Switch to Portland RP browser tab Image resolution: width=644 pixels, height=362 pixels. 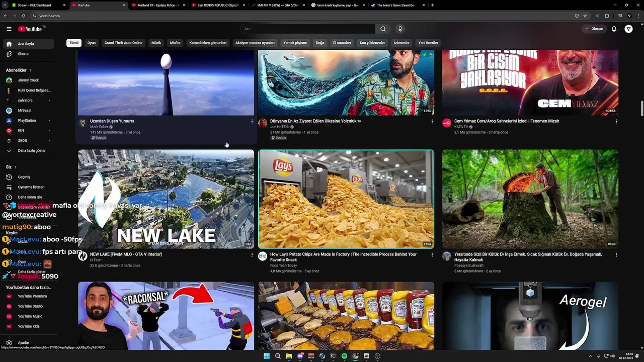pos(158,5)
